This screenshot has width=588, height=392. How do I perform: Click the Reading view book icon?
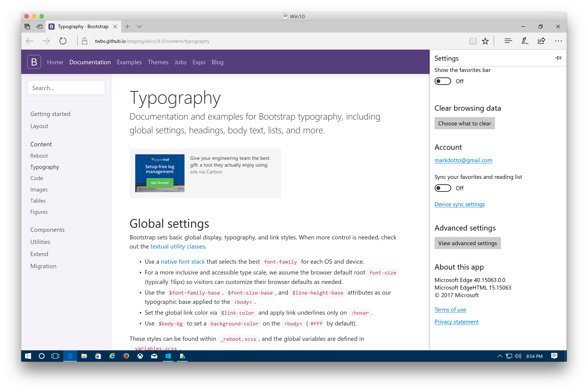(473, 41)
